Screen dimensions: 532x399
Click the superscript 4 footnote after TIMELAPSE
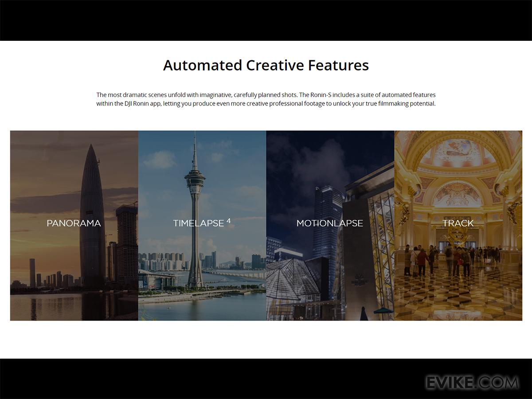(x=229, y=220)
